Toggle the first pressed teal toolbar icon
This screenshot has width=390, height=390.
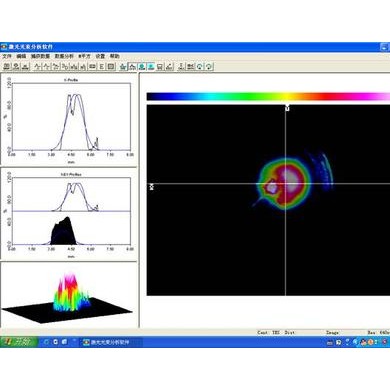pos(142,66)
